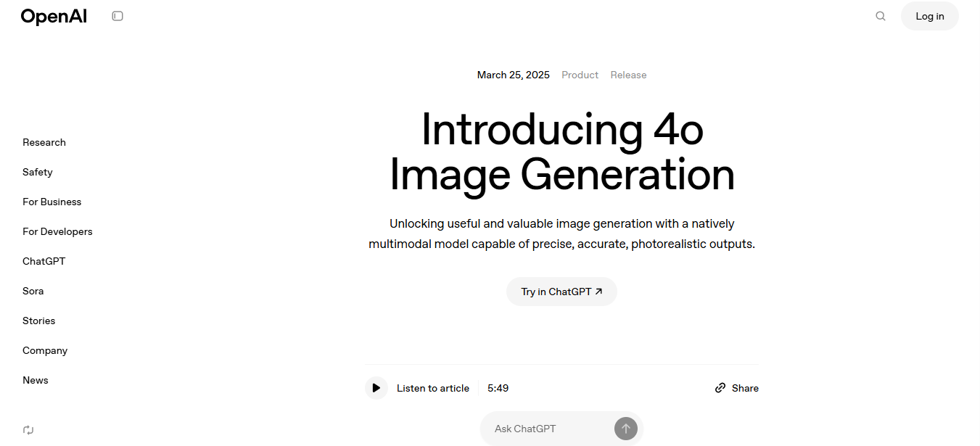Toggle the sidebar panel icon beside the logo
Viewport: 980px width, 446px height.
118,16
